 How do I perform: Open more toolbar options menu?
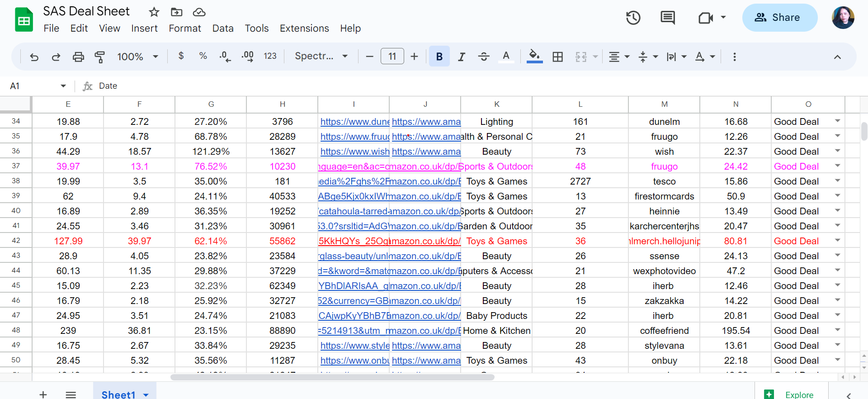[734, 57]
